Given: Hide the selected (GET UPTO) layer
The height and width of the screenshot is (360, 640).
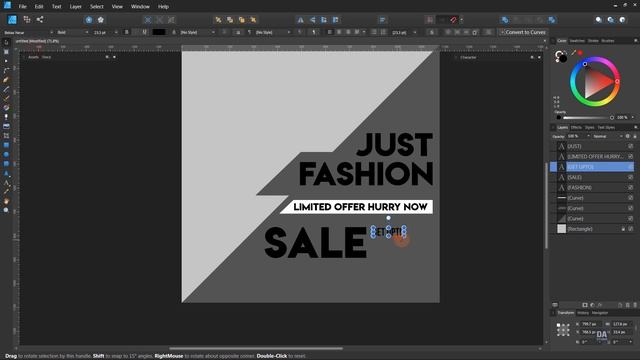Looking at the screenshot, I should click(631, 167).
